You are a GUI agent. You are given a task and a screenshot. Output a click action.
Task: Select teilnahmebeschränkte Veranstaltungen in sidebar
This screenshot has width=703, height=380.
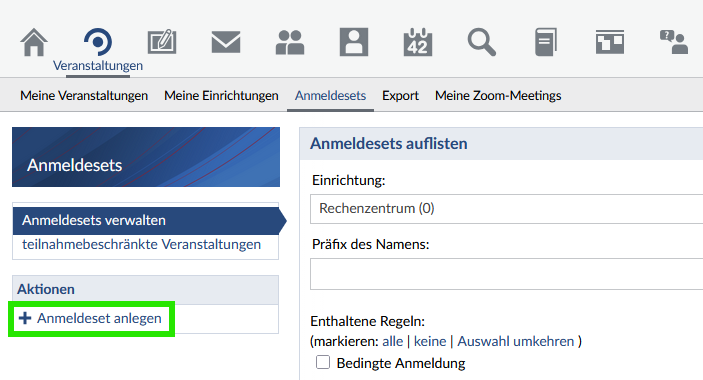(141, 245)
